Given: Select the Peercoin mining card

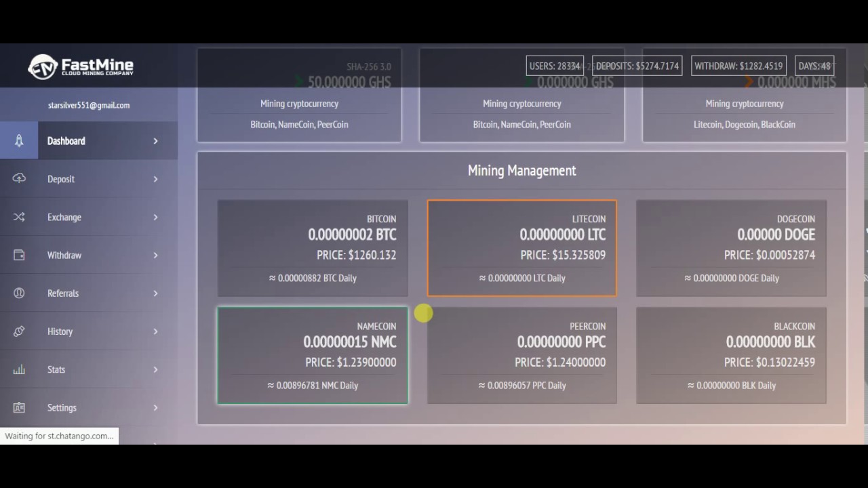Looking at the screenshot, I should click(522, 356).
